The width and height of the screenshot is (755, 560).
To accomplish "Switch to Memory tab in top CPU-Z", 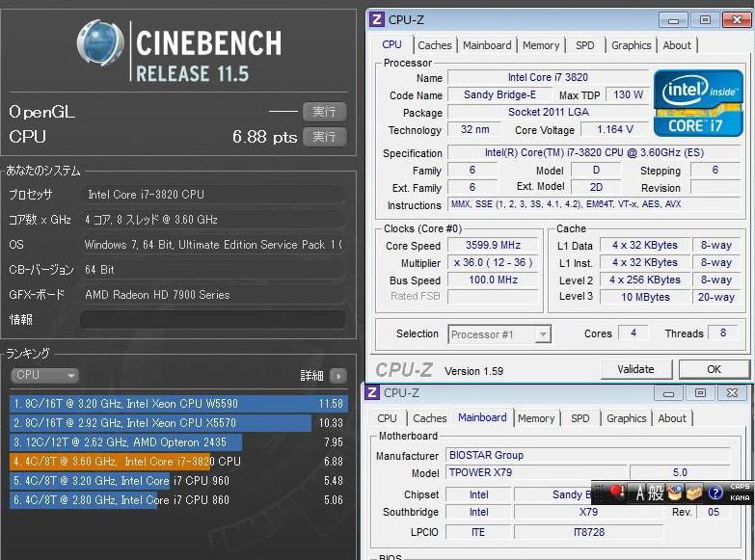I will (x=541, y=45).
